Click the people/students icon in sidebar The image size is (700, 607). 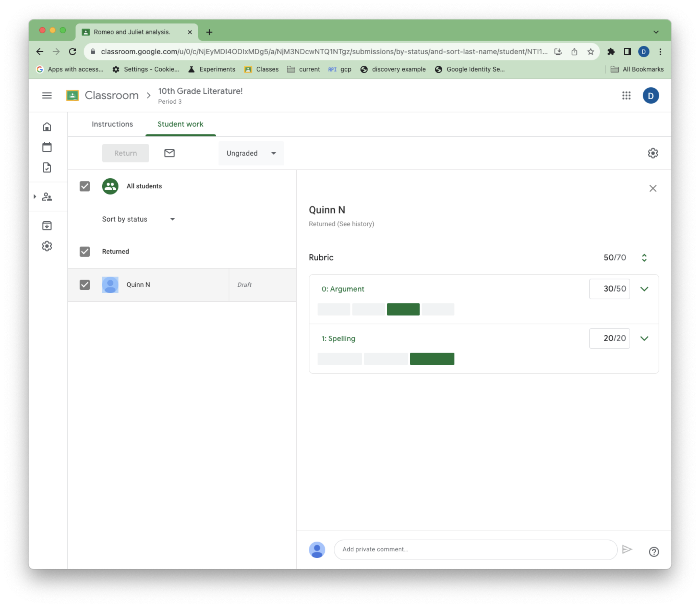48,197
